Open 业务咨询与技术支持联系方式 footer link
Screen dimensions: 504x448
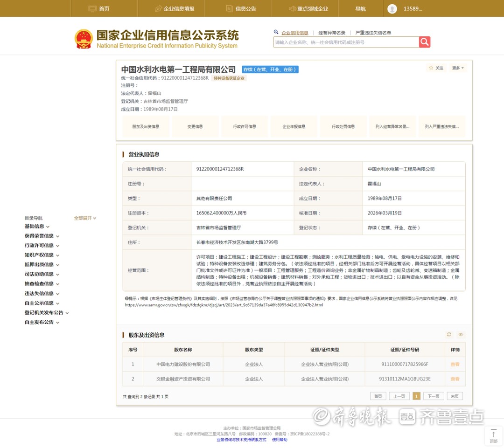coord(241,440)
